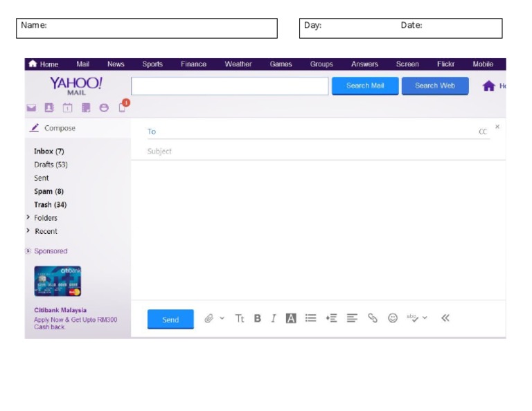Image resolution: width=532 pixels, height=411 pixels.
Task: Insert an emoticon with the smiley icon
Action: (x=393, y=318)
